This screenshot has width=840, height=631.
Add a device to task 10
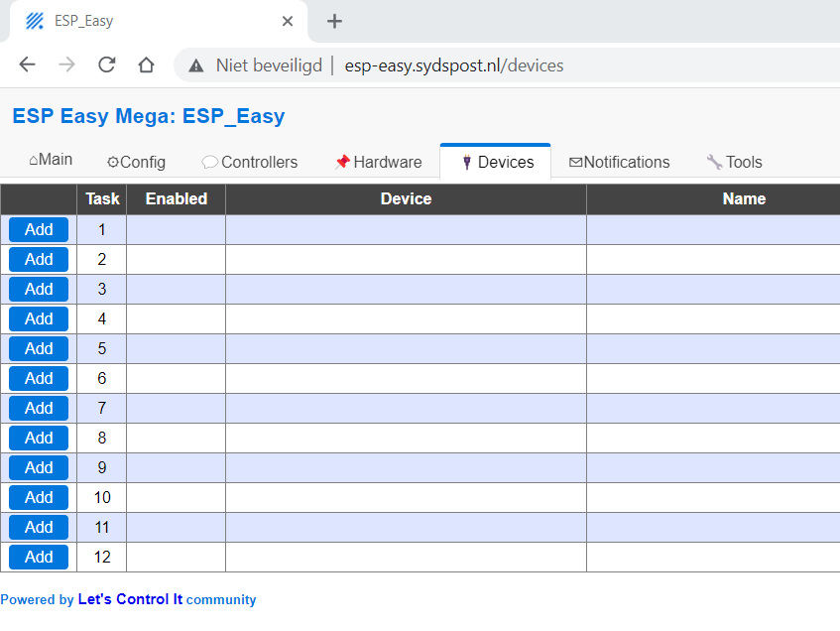click(x=39, y=497)
